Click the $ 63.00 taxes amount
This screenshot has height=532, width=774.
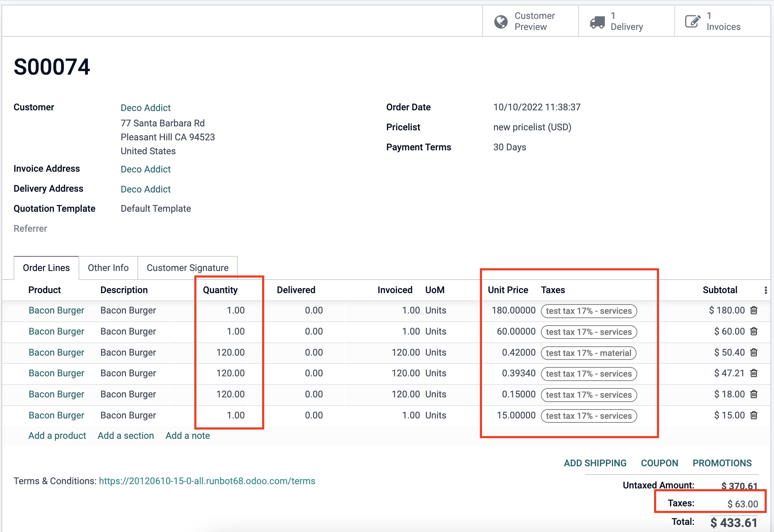[743, 504]
